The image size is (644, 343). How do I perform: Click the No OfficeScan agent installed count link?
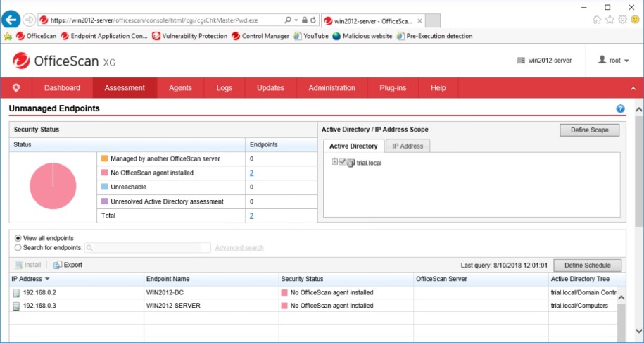(x=251, y=173)
